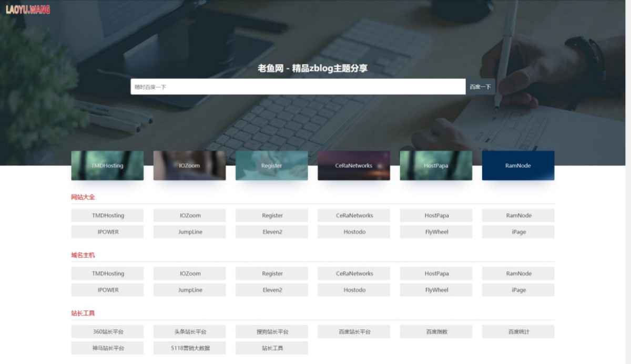
Task: Click the LAOYU.WANG logo
Action: (29, 9)
